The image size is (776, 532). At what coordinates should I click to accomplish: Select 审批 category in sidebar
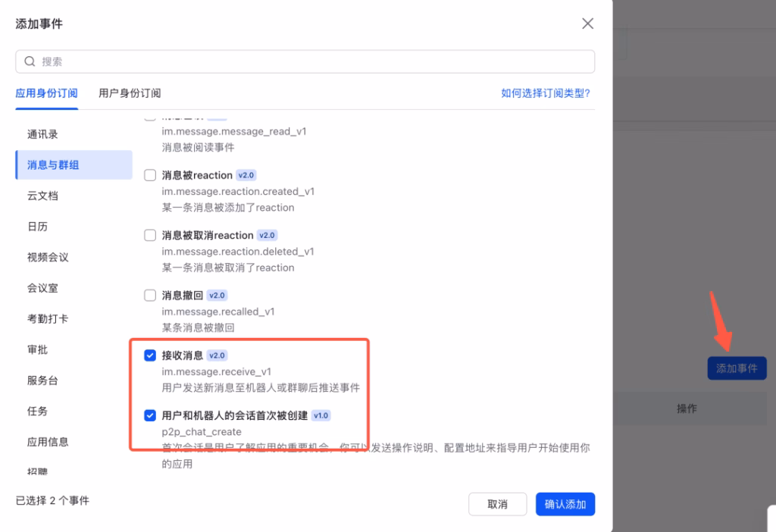pos(37,350)
